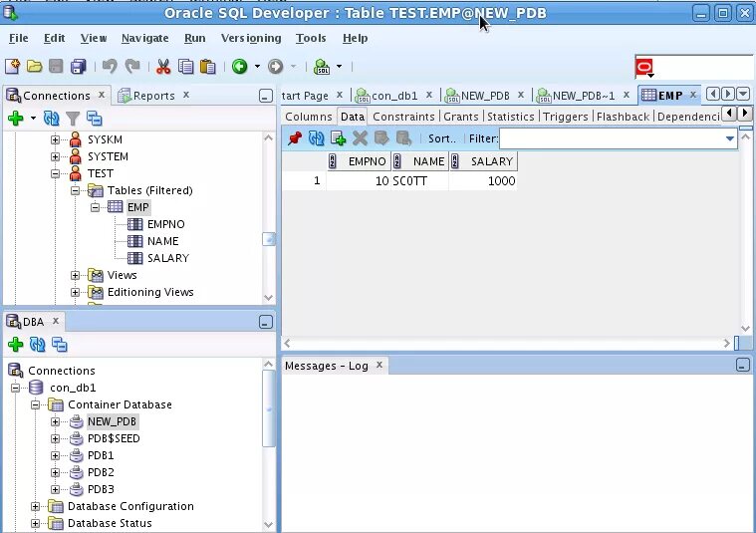The width and height of the screenshot is (756, 533).
Task: Select the PDB$SEED container
Action: coord(114,438)
